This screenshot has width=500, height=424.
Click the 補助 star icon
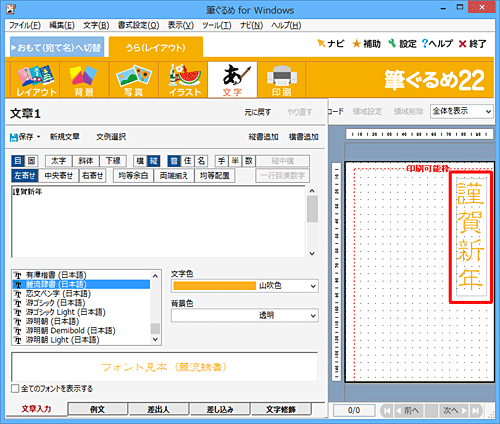357,44
